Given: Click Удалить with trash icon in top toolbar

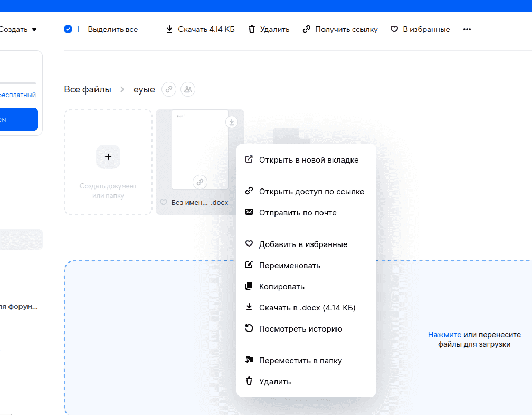Looking at the screenshot, I should 269,29.
